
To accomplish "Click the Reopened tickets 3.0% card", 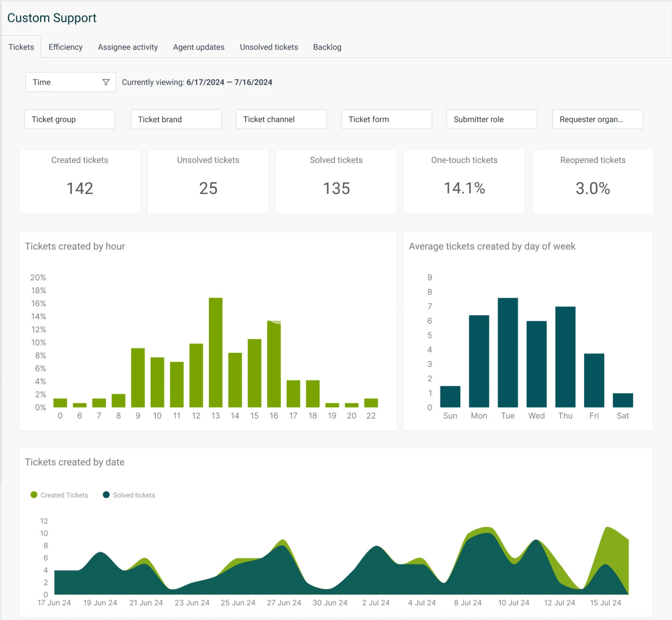I will (592, 181).
